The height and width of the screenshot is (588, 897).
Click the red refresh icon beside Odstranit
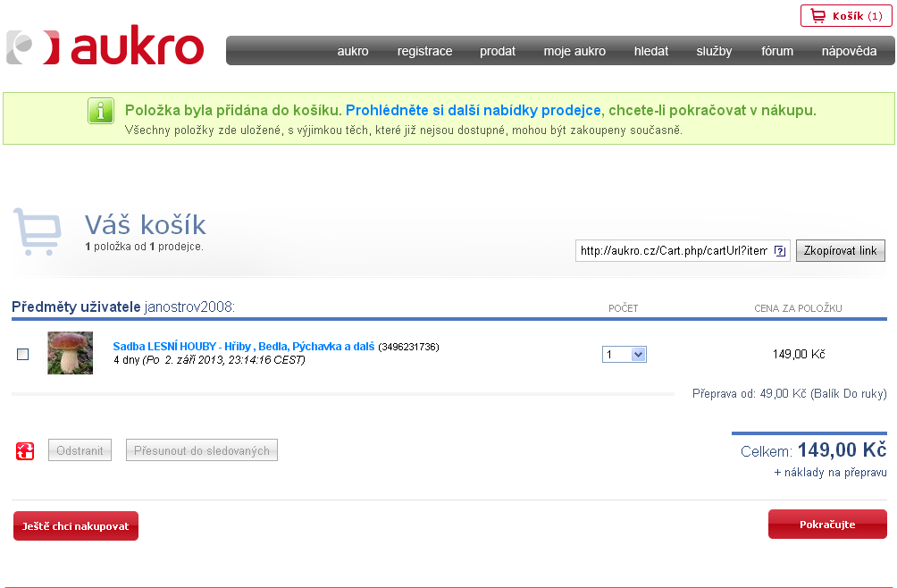(x=25, y=450)
